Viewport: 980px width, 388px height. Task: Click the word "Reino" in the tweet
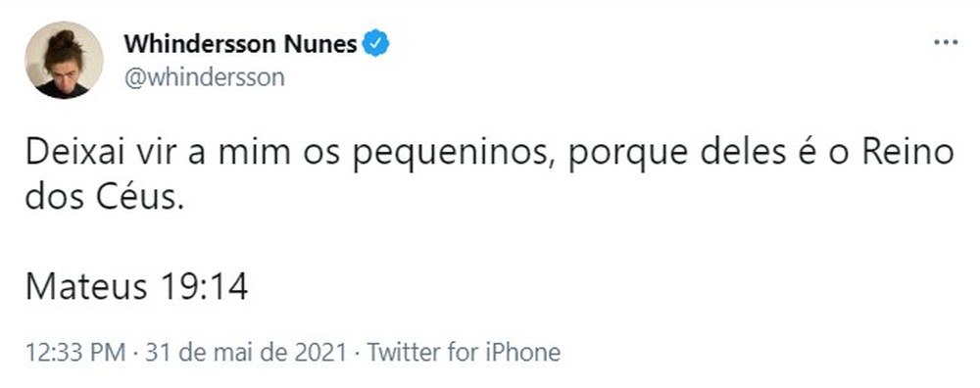(x=908, y=153)
